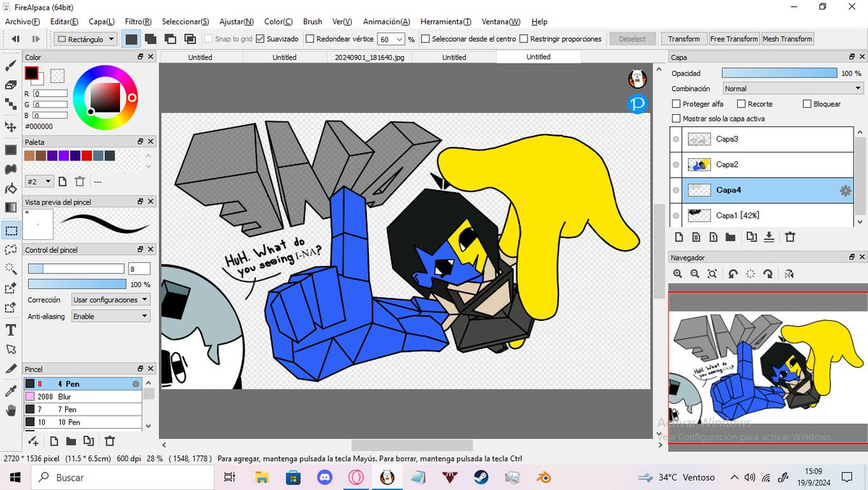Screen dimensions: 868x490
Task: Check Proteger alfa option
Action: pyautogui.click(x=676, y=104)
